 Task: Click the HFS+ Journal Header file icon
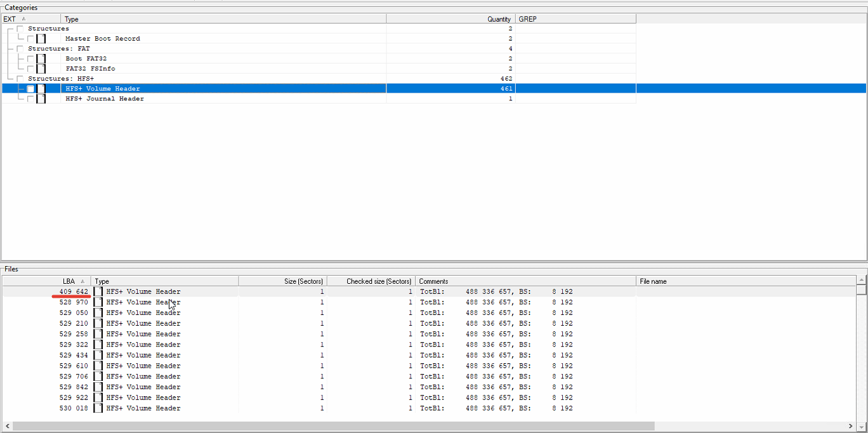point(41,99)
